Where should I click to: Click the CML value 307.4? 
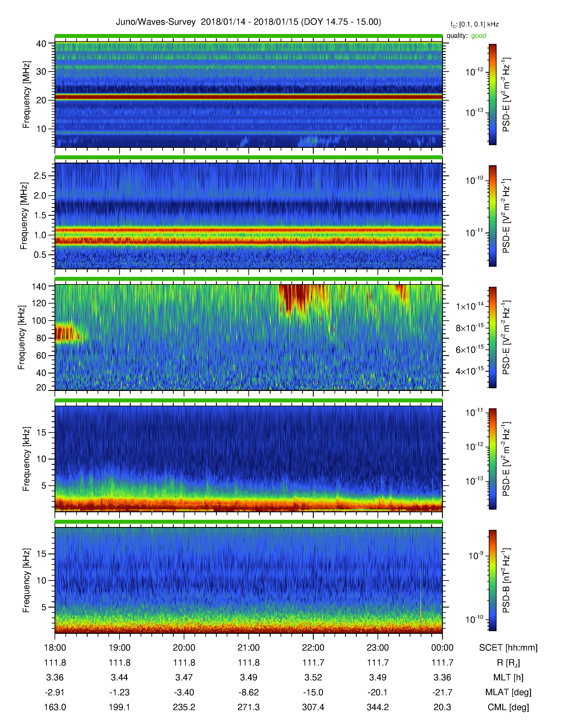(x=313, y=707)
